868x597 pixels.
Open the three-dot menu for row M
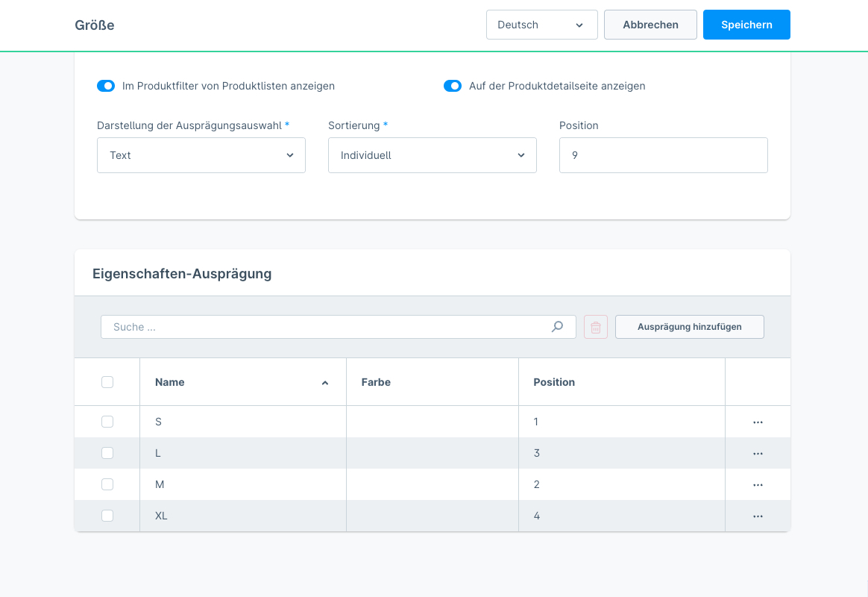click(758, 485)
